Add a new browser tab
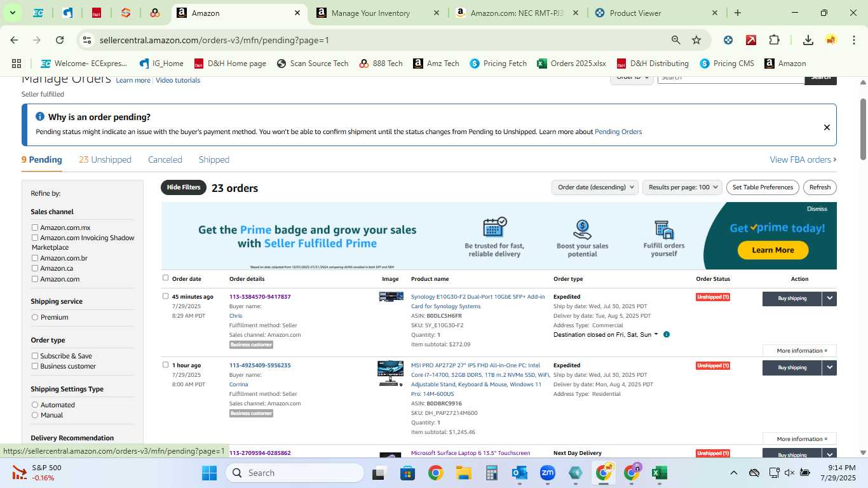 coord(737,13)
